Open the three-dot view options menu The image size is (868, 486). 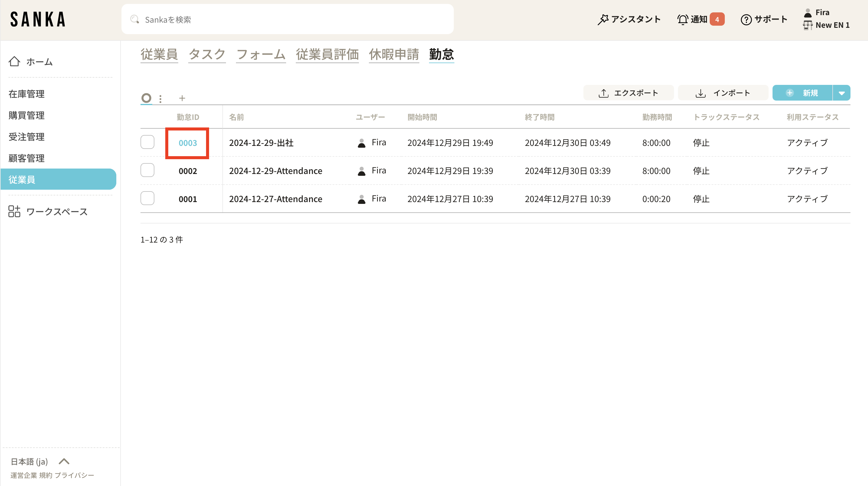pyautogui.click(x=160, y=99)
